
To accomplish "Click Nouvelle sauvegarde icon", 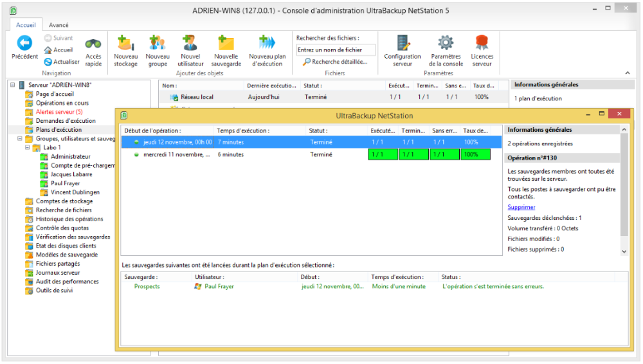I will click(x=226, y=44).
